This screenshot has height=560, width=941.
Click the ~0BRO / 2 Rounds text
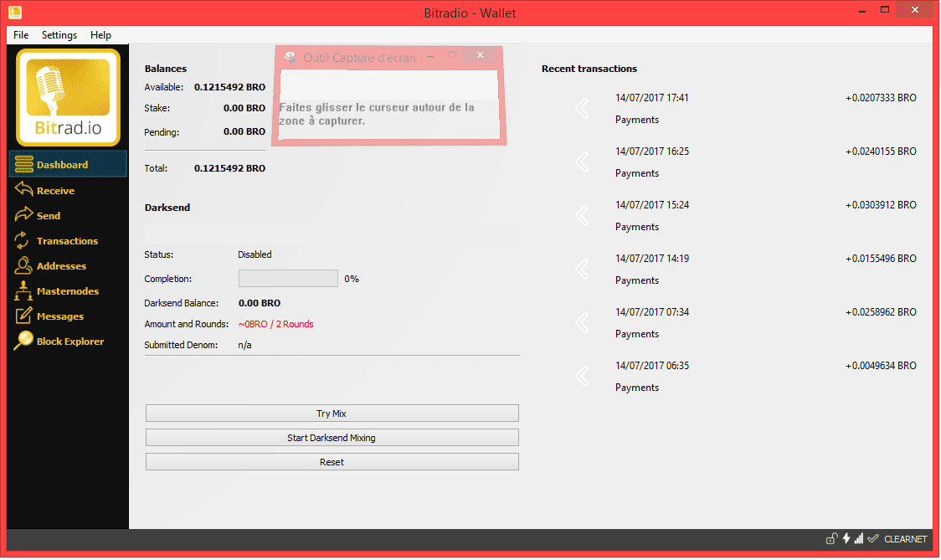pos(276,324)
